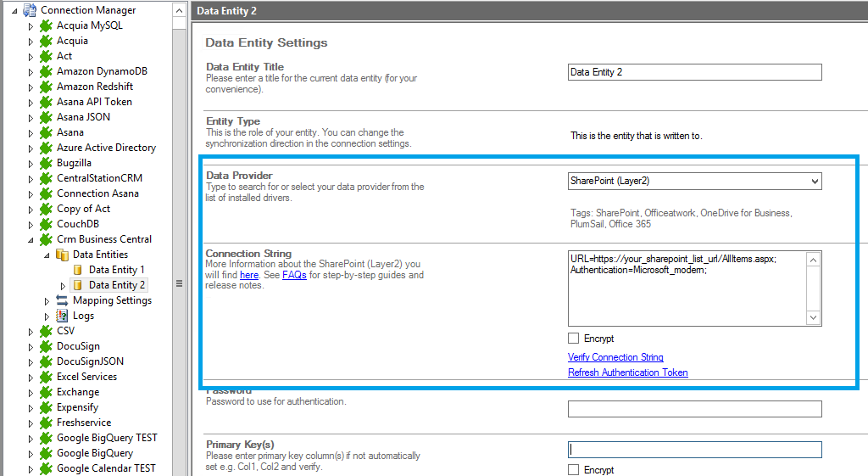Viewport: 868px width, 476px height.
Task: Click the Mapping Settings arrows icon
Action: coord(62,300)
